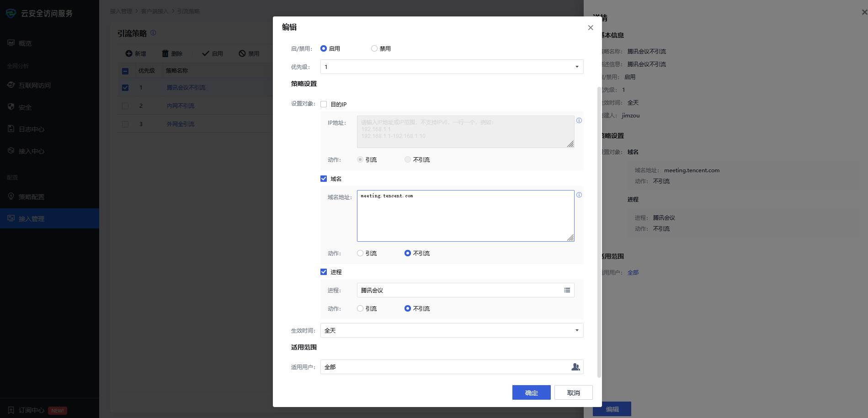Open the 生效时间 dropdown
Image resolution: width=868 pixels, height=418 pixels.
coord(452,330)
